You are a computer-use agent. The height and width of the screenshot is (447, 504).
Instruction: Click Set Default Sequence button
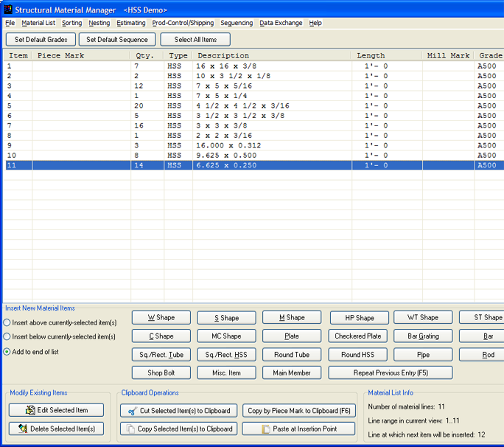(x=117, y=40)
